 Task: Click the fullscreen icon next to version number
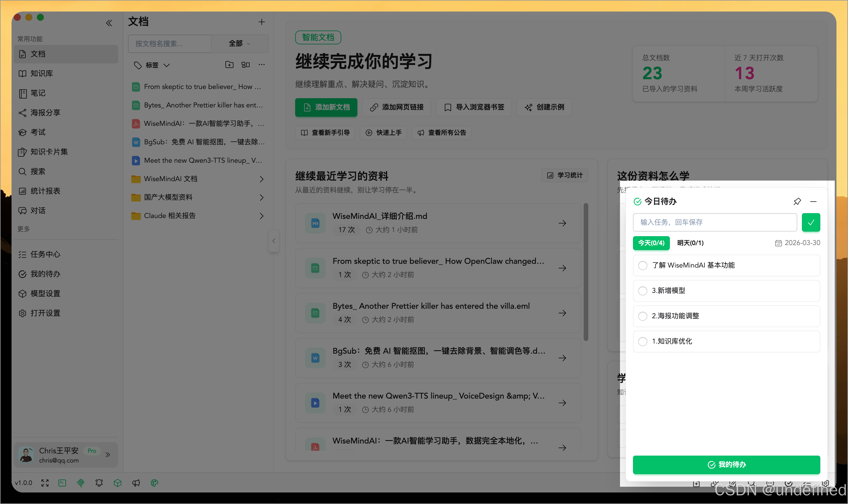[45, 483]
